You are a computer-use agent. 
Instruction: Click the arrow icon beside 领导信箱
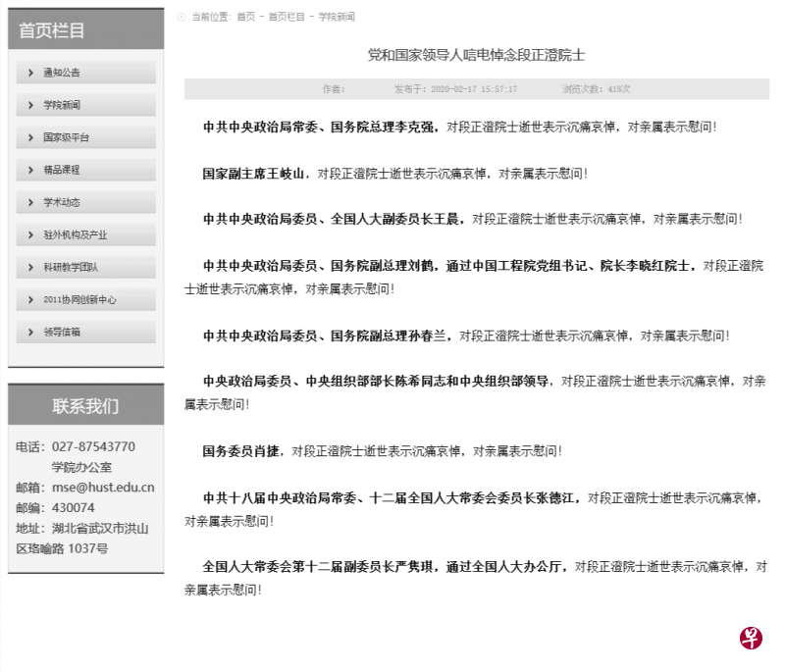point(31,331)
